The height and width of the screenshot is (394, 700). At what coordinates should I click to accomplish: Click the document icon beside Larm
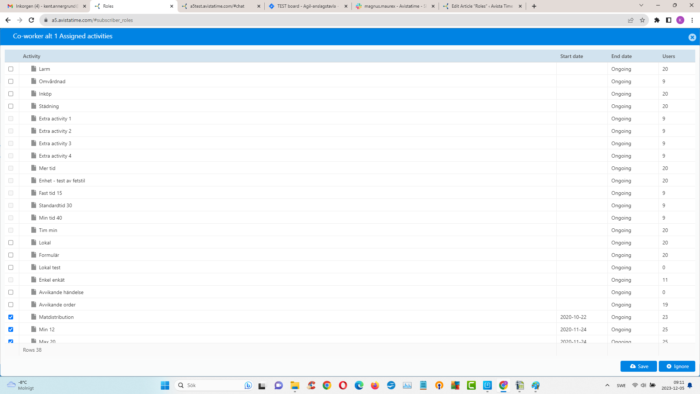pos(33,69)
